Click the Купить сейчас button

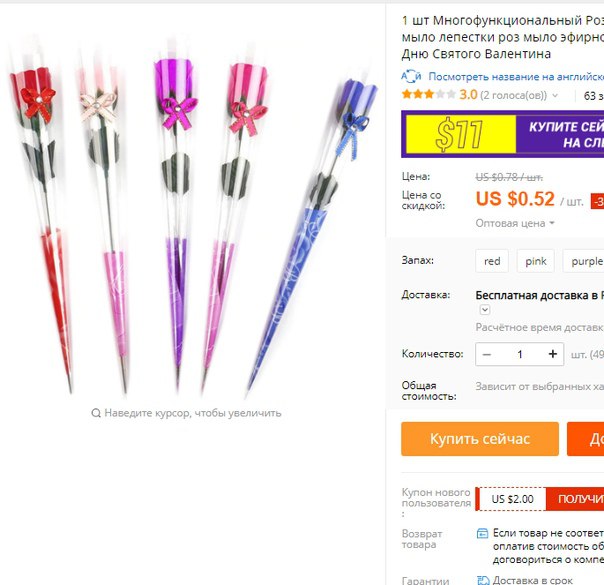pos(480,439)
